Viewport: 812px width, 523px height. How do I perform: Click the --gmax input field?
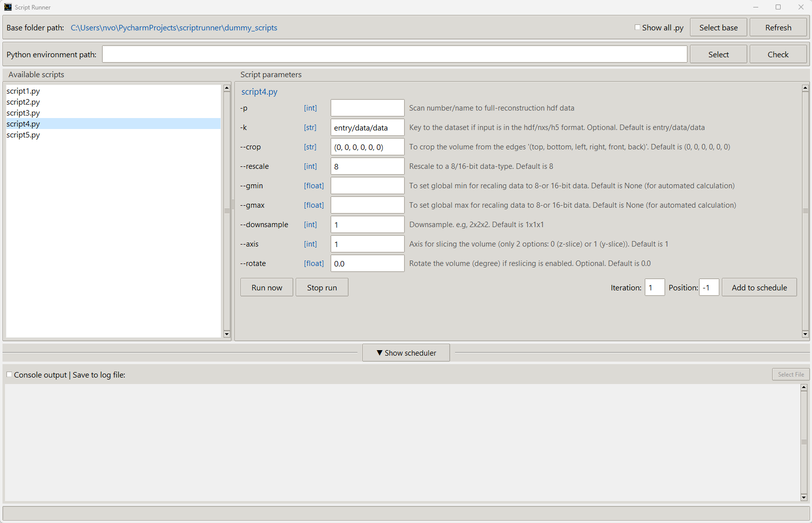click(367, 205)
